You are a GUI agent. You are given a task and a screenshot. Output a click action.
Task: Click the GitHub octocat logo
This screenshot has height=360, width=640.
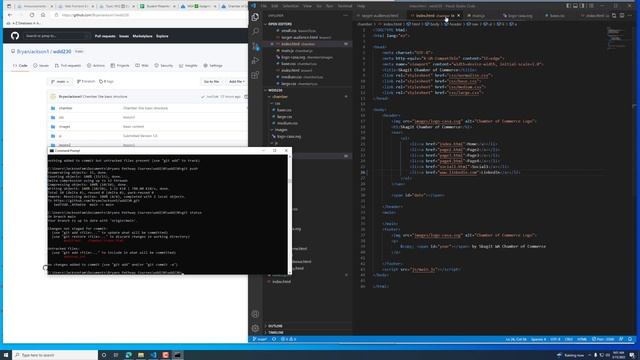pos(15,36)
